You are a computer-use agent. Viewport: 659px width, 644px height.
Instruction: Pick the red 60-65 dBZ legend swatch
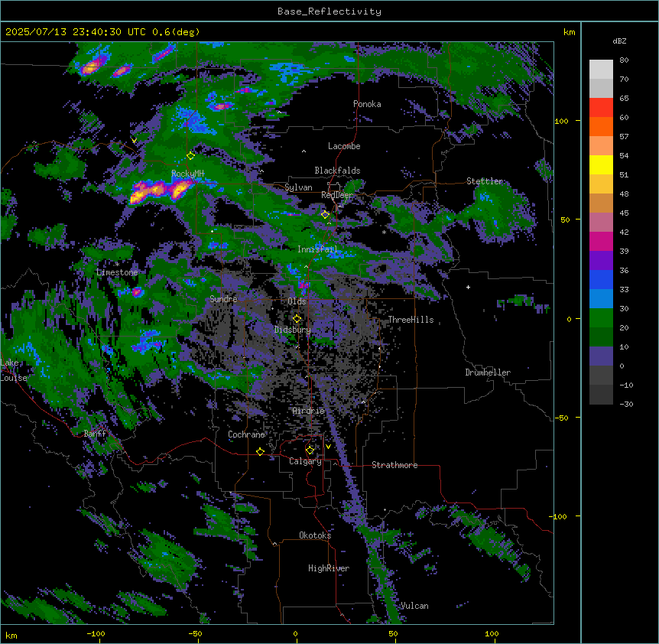601,108
